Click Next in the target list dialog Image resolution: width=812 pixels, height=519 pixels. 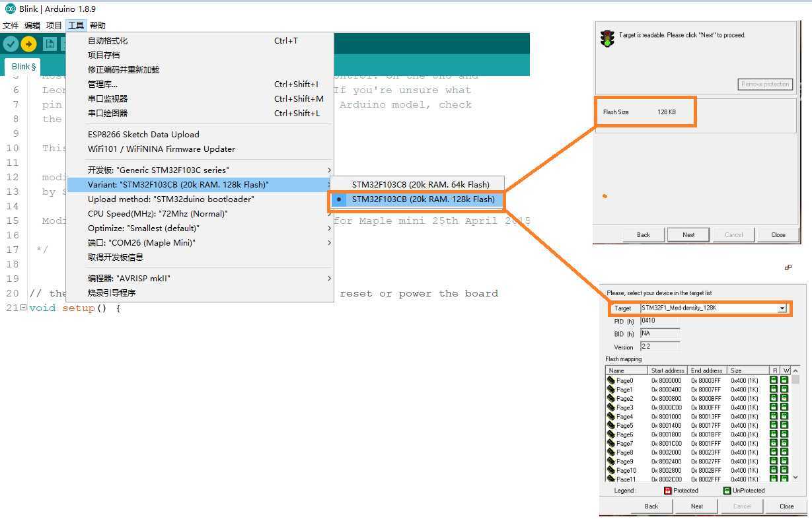(x=697, y=506)
